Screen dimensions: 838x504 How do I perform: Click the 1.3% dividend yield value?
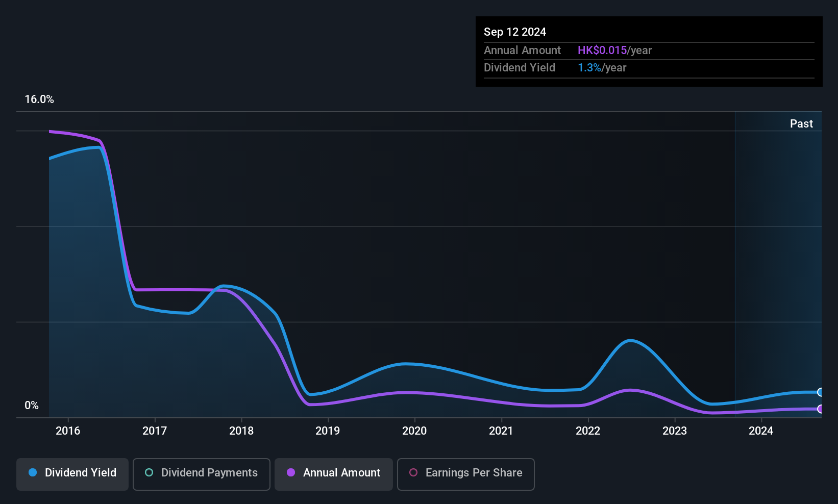click(589, 67)
